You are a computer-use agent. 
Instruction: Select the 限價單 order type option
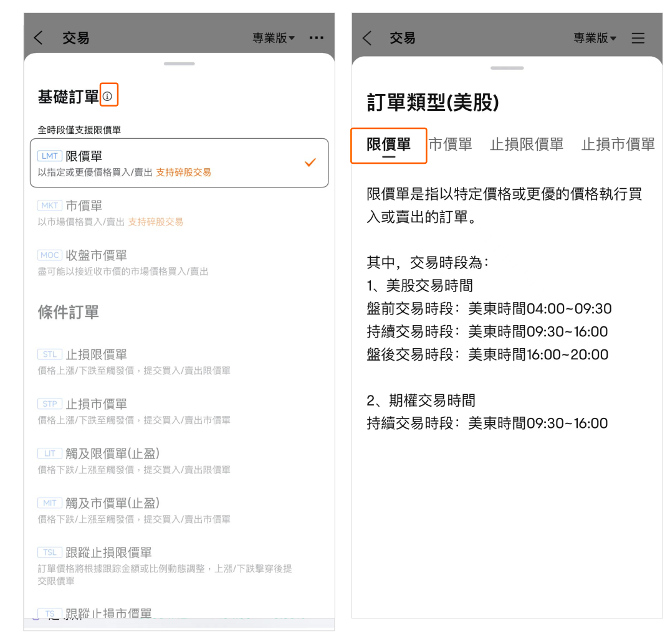tap(179, 163)
